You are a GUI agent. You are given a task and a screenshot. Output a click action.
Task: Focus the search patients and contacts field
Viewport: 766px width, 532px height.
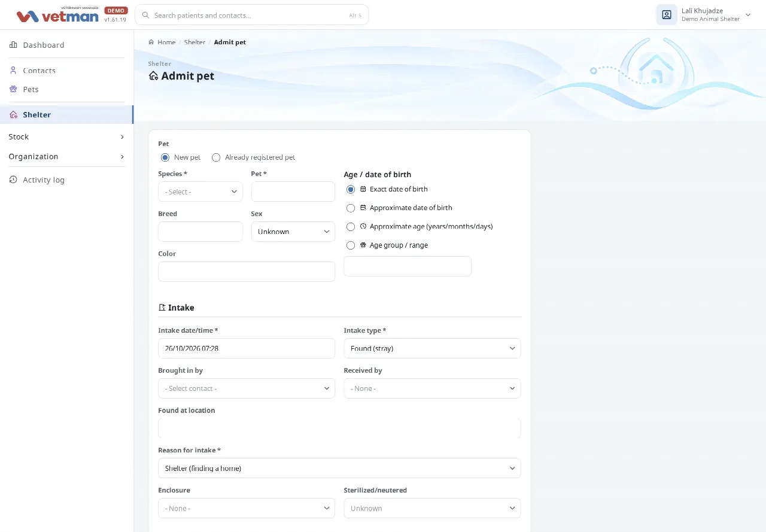pos(252,15)
